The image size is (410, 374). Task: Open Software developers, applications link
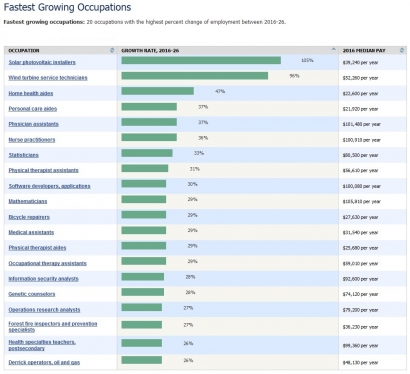[49, 186]
